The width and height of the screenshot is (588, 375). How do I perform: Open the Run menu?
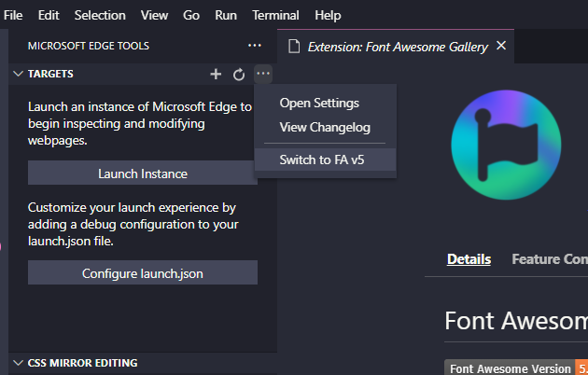coord(226,15)
